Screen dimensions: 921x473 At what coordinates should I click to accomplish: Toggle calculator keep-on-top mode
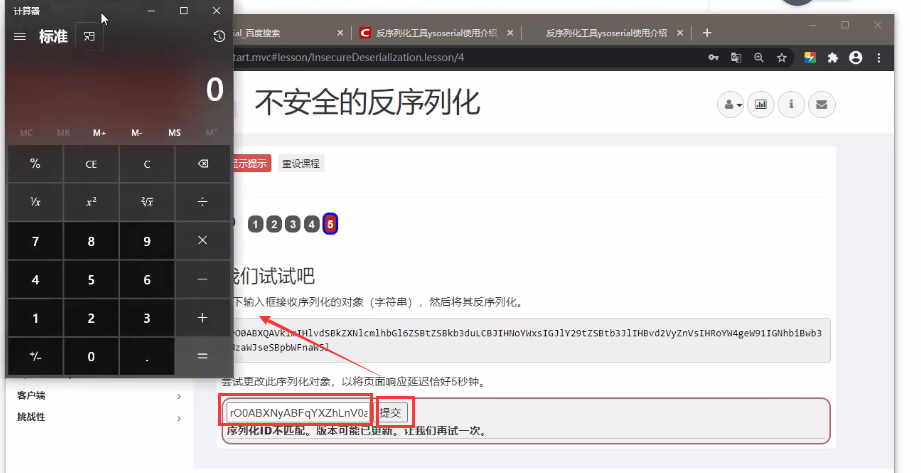pos(89,37)
